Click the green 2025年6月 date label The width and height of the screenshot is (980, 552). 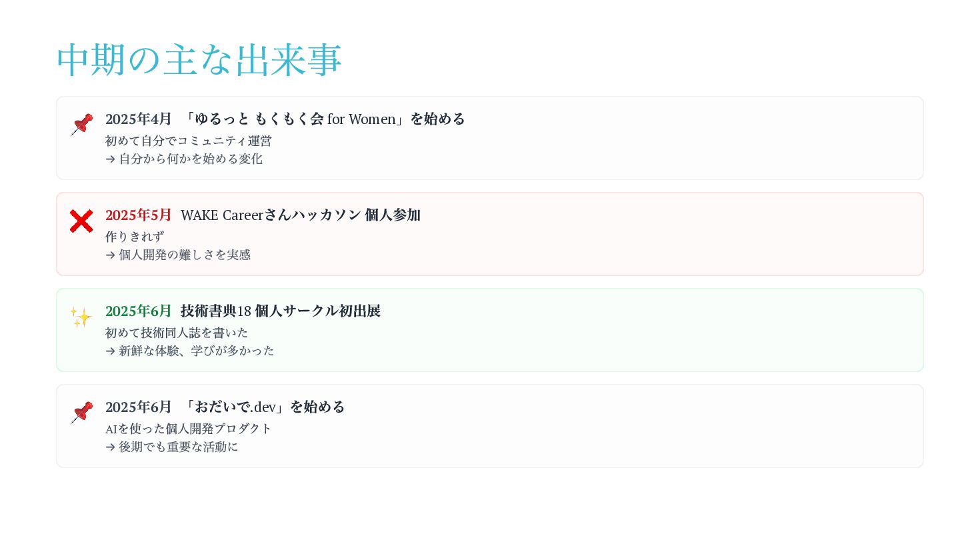coord(139,311)
